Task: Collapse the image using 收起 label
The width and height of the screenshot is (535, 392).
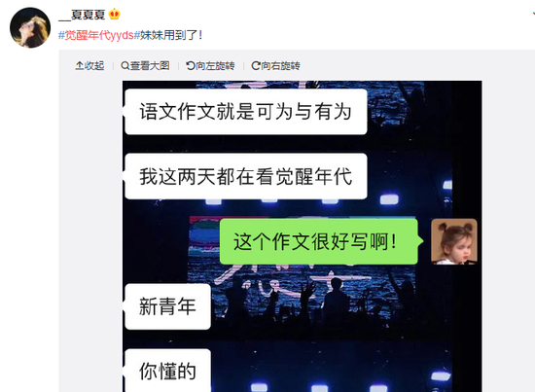Action: 94,65
